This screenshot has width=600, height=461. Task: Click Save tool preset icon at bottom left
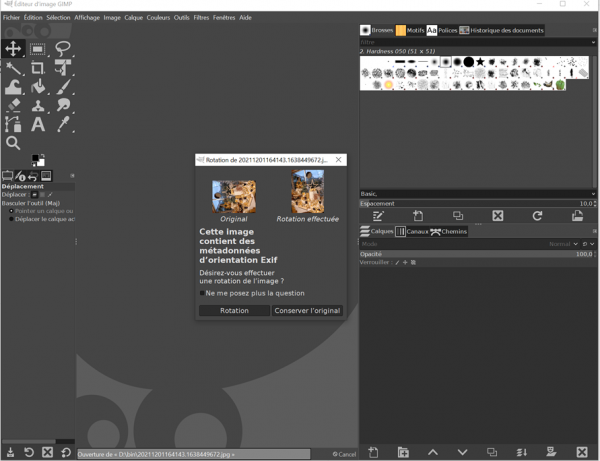tap(10, 453)
